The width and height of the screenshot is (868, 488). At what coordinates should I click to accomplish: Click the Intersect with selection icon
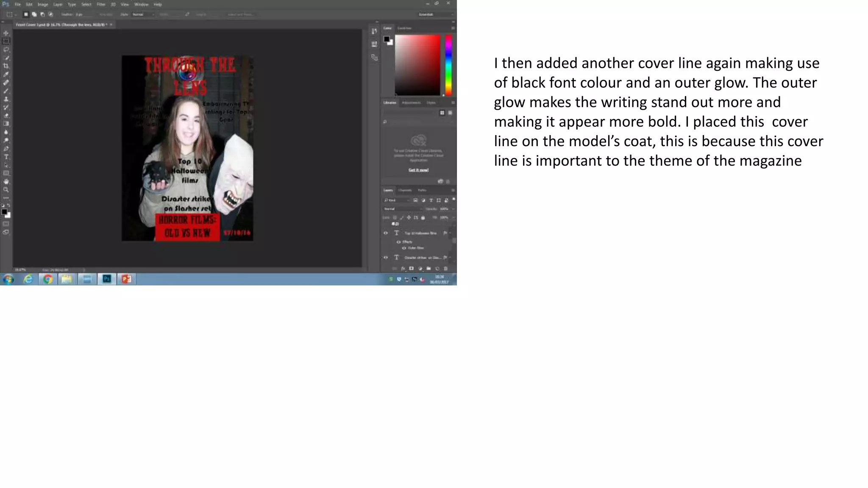pos(51,14)
